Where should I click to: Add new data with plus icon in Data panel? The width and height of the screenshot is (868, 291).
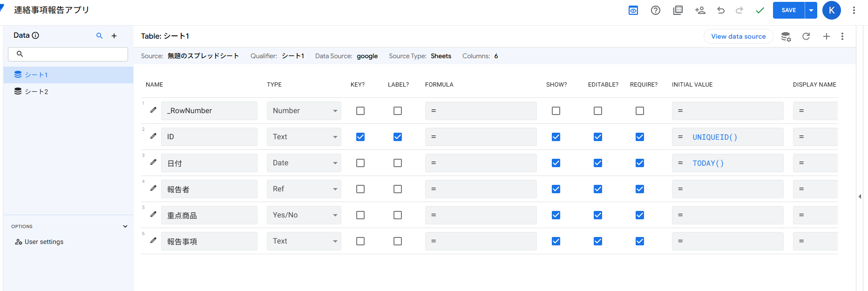pyautogui.click(x=114, y=36)
